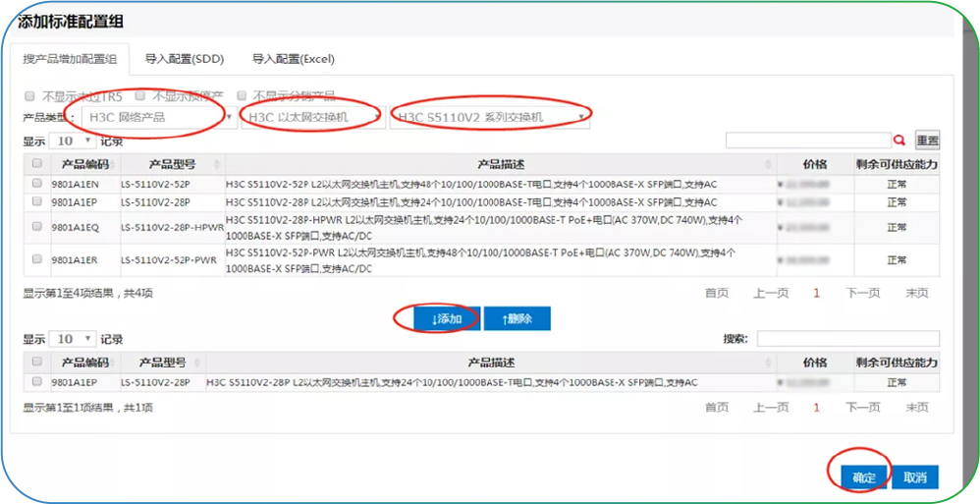Tick the 9801A1EP checkbox in the results table
This screenshot has height=504, width=980.
click(x=37, y=201)
